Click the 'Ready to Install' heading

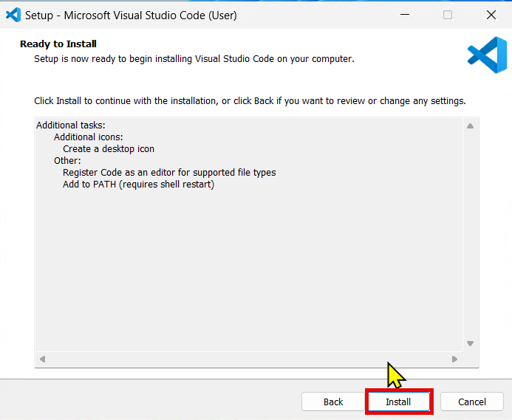click(x=58, y=44)
